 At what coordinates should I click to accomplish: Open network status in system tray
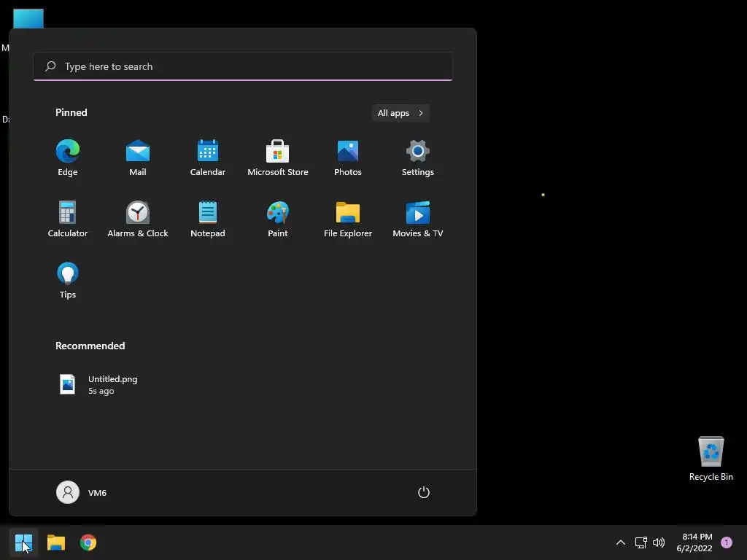click(640, 542)
